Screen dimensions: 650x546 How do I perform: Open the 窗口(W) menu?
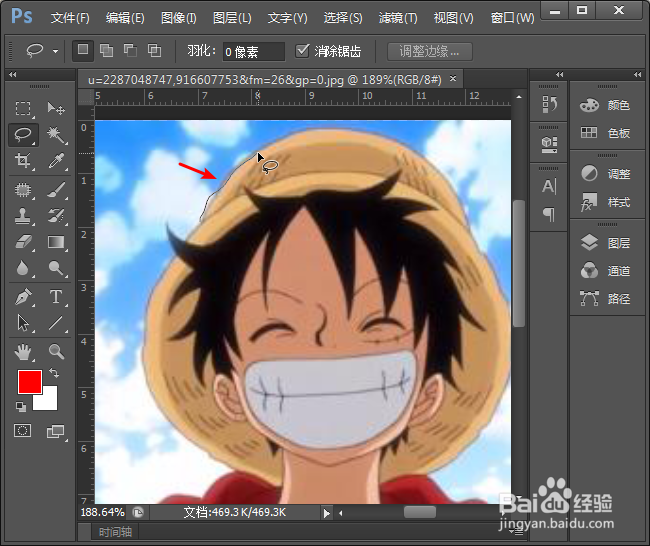click(x=512, y=18)
